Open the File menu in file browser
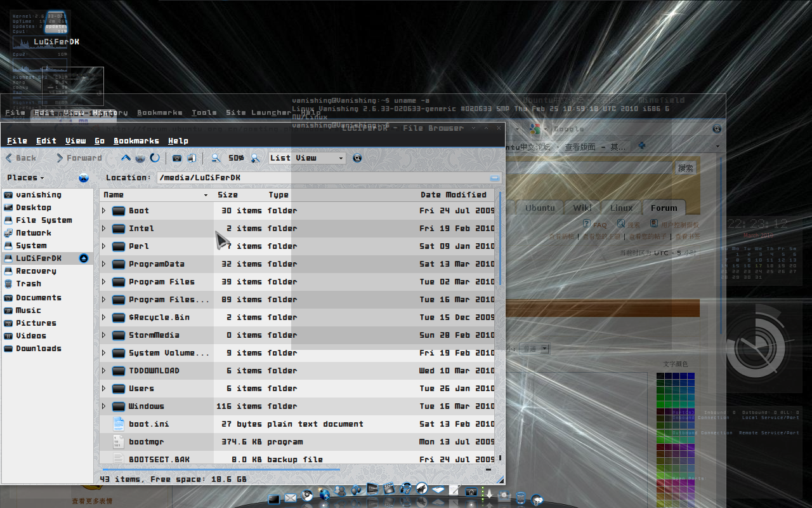The height and width of the screenshot is (508, 812). (x=17, y=141)
